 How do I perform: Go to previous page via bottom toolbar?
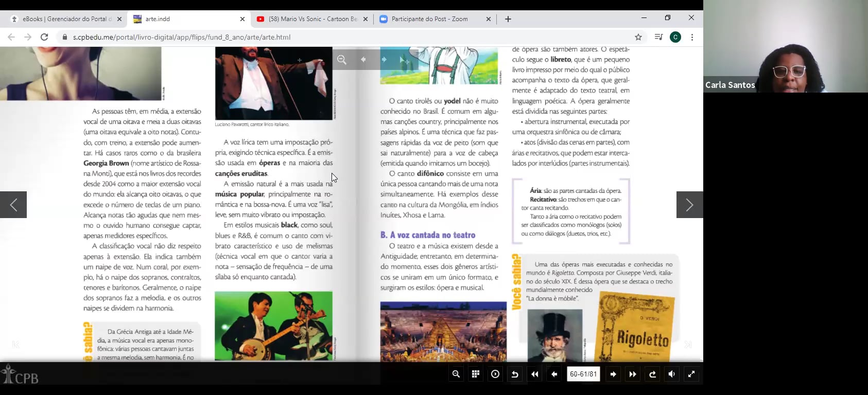(554, 374)
